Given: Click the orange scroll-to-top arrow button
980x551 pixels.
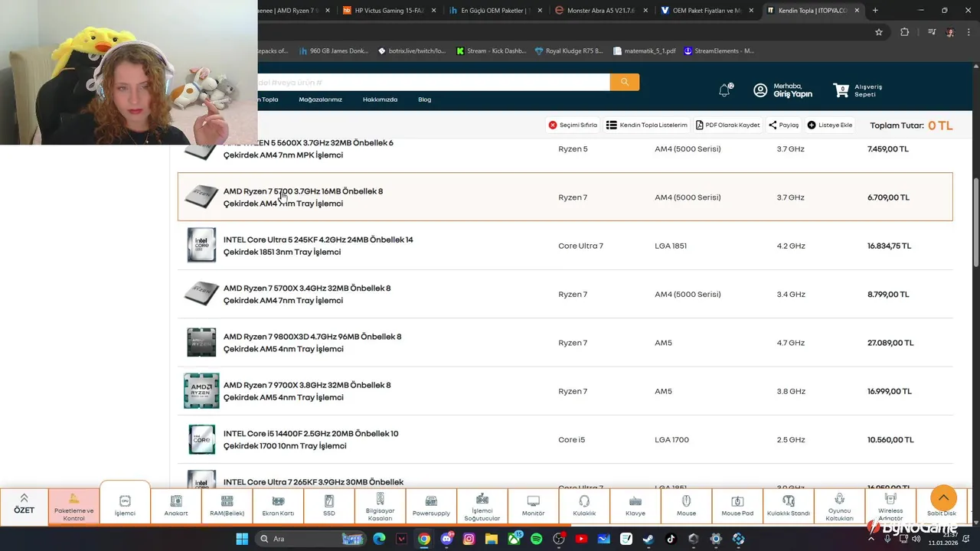Looking at the screenshot, I should pos(943,498).
